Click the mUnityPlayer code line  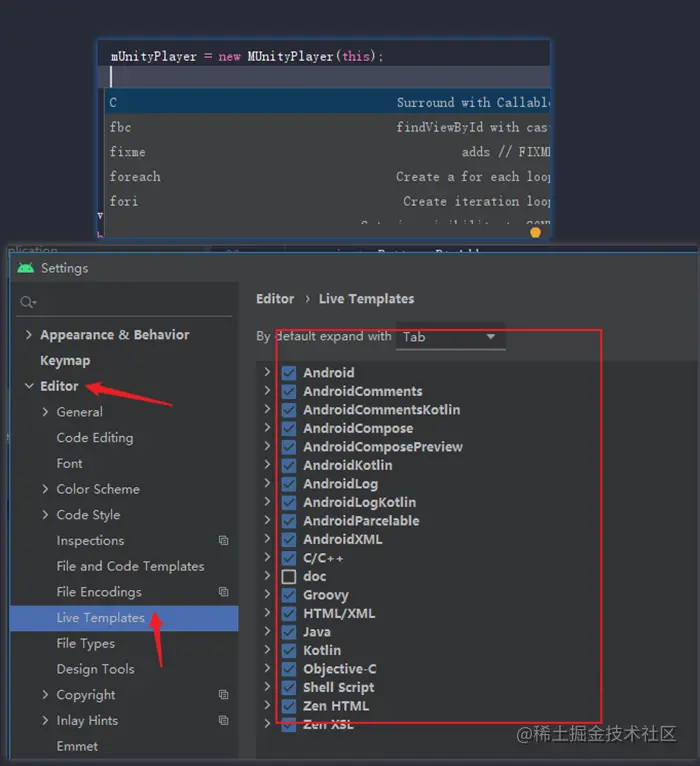point(247,56)
